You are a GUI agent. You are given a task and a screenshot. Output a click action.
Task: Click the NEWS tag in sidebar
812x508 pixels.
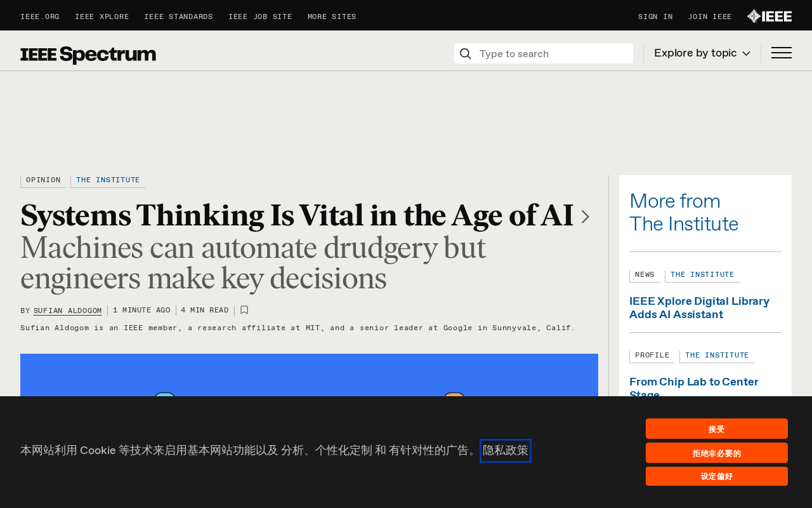(x=645, y=276)
